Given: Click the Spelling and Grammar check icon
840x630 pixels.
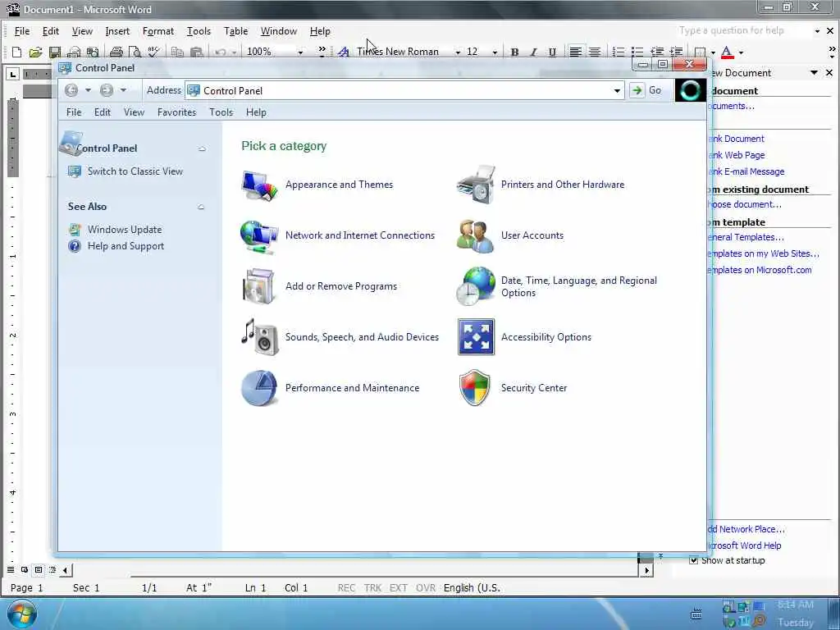Looking at the screenshot, I should pyautogui.click(x=153, y=52).
